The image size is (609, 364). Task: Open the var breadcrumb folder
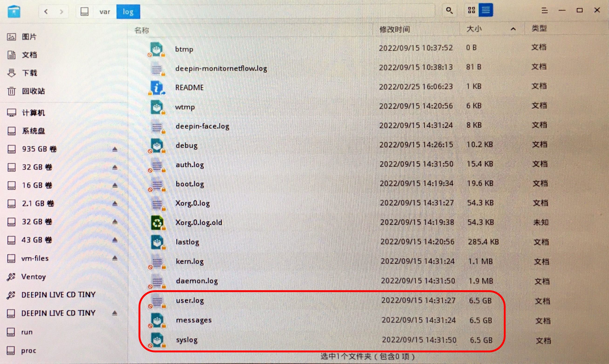(105, 12)
